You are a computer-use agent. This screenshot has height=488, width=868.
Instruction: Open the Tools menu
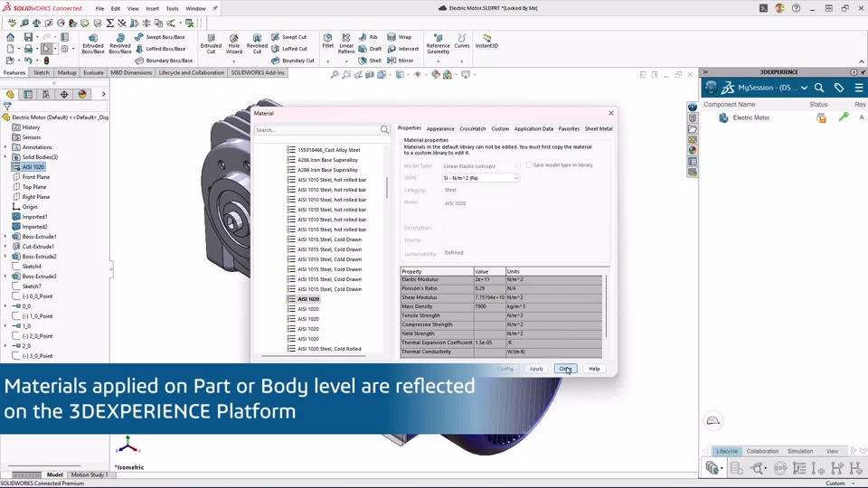tap(172, 8)
